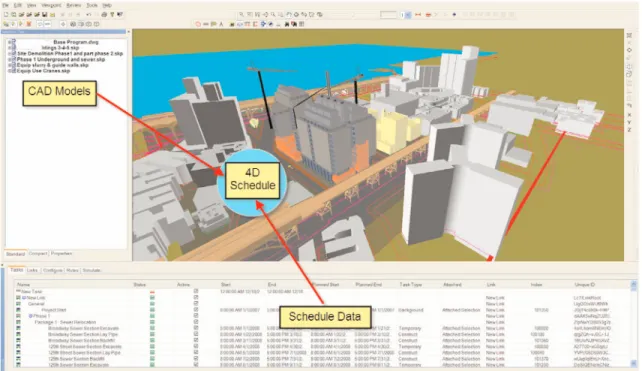642x371 pixels.
Task: Click the red measure arrows icon
Action: (x=418, y=15)
